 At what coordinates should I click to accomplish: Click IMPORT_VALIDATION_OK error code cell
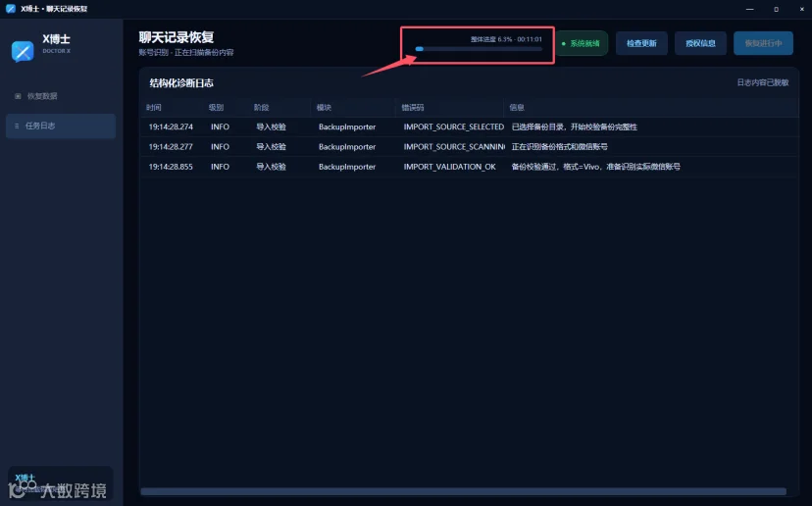pyautogui.click(x=449, y=167)
